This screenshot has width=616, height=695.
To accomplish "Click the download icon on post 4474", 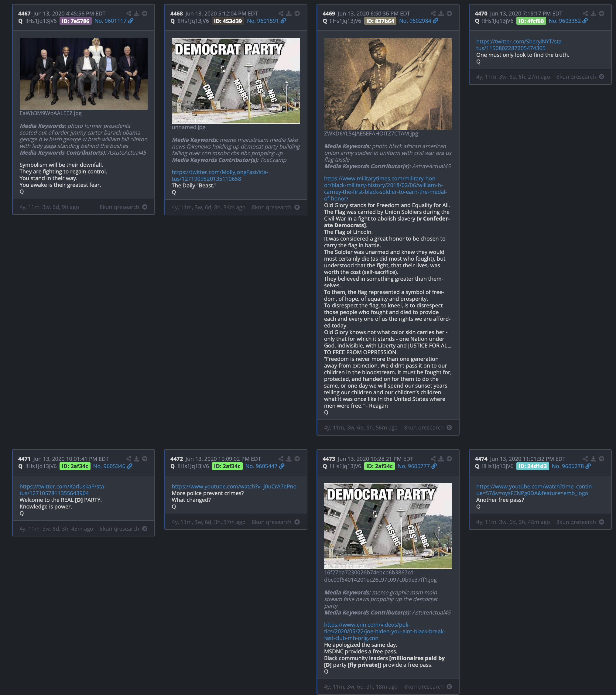I will click(x=593, y=459).
